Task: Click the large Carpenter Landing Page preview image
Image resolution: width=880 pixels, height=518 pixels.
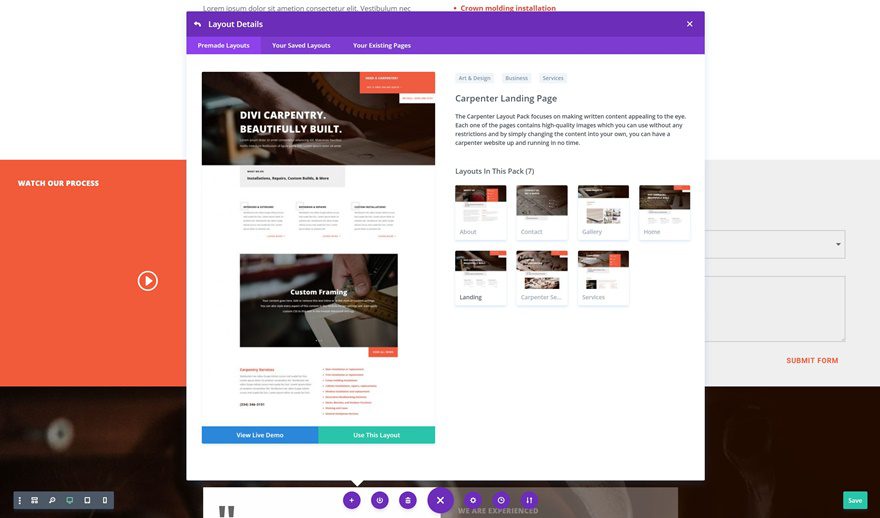Action: tap(318, 249)
